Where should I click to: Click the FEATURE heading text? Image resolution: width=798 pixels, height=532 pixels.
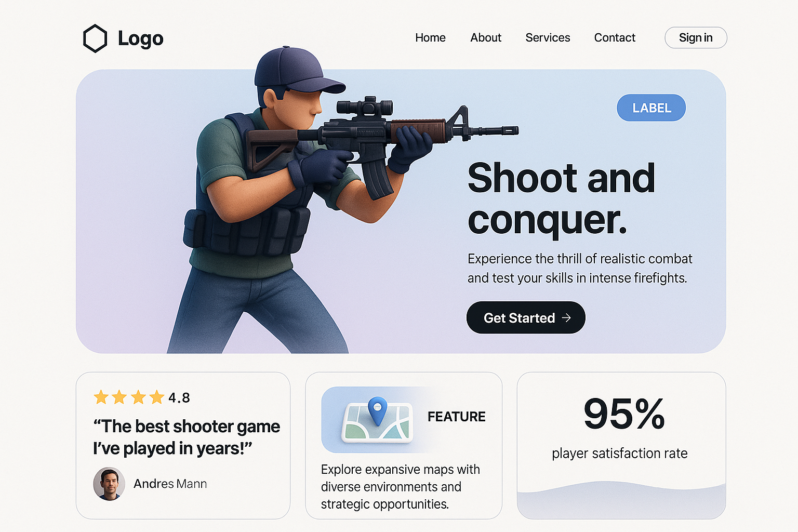click(456, 417)
